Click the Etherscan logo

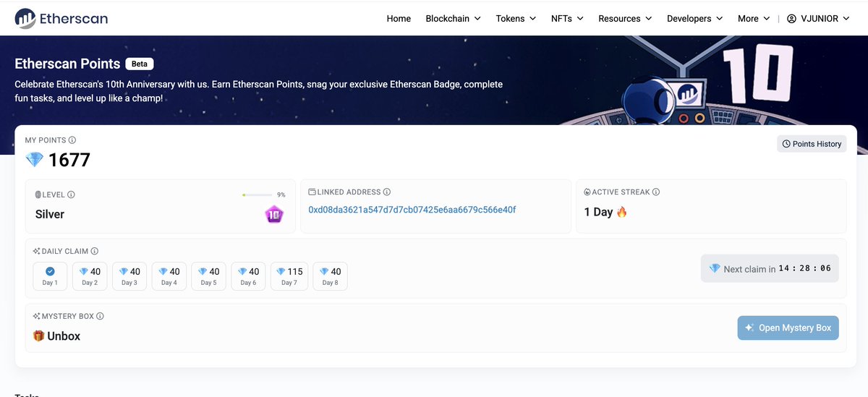pyautogui.click(x=61, y=19)
